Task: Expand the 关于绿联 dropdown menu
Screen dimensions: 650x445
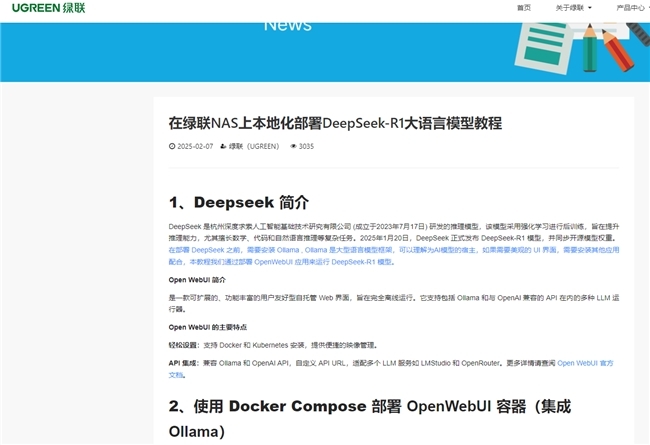Action: click(574, 8)
